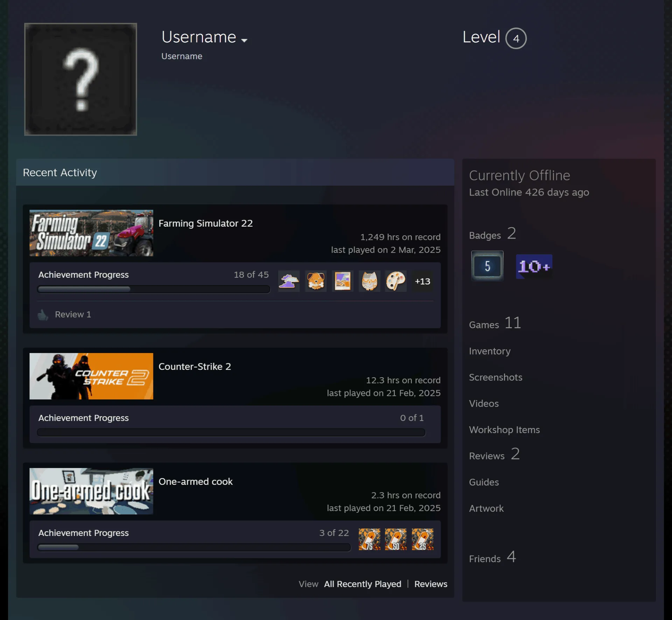Open Screenshots in the sidebar
672x620 pixels.
[496, 377]
